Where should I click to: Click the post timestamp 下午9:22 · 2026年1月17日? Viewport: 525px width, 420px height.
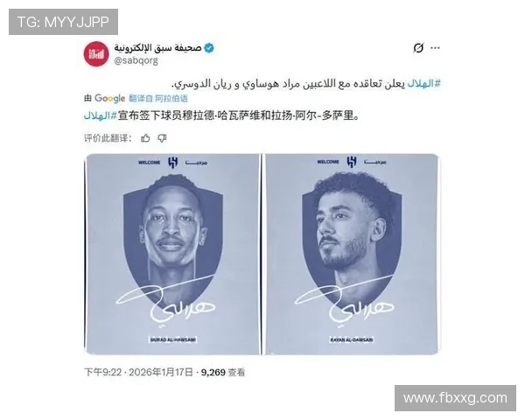[x=138, y=372]
